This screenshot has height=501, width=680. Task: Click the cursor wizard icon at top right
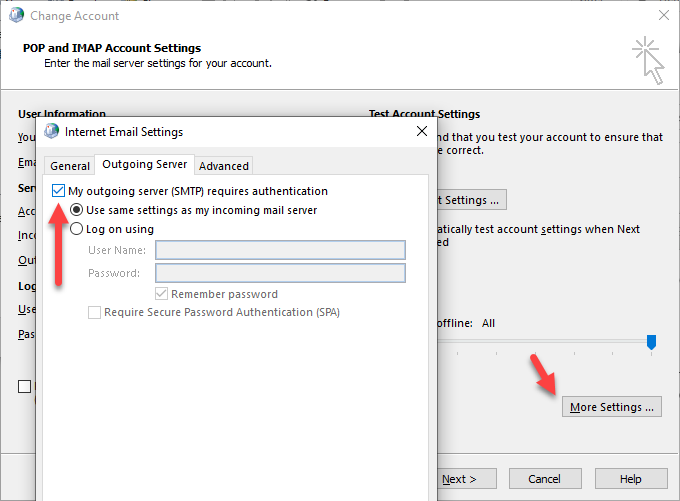[x=647, y=62]
